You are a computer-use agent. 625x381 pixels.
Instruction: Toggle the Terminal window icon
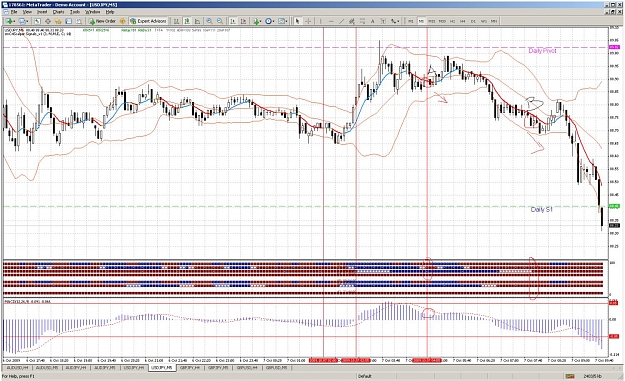(x=69, y=21)
